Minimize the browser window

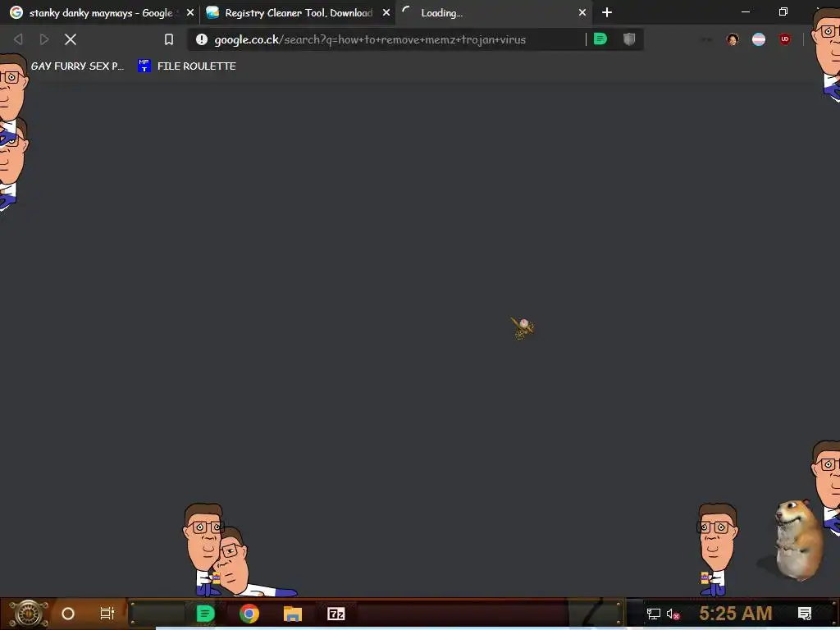(x=746, y=11)
